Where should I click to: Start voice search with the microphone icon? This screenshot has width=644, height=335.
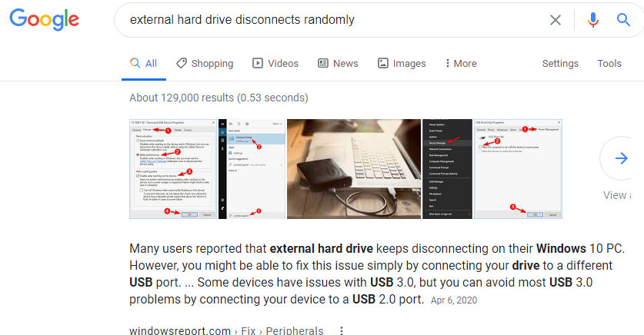point(592,20)
